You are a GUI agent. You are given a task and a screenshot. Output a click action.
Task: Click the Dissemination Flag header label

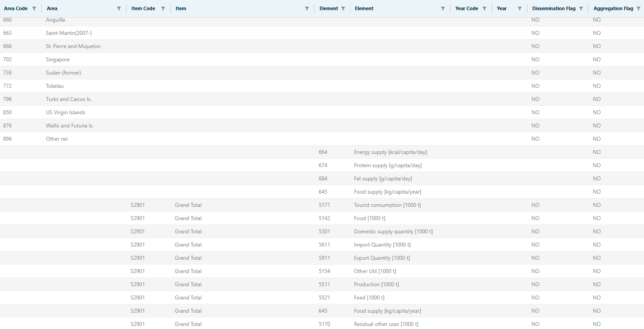click(x=554, y=8)
